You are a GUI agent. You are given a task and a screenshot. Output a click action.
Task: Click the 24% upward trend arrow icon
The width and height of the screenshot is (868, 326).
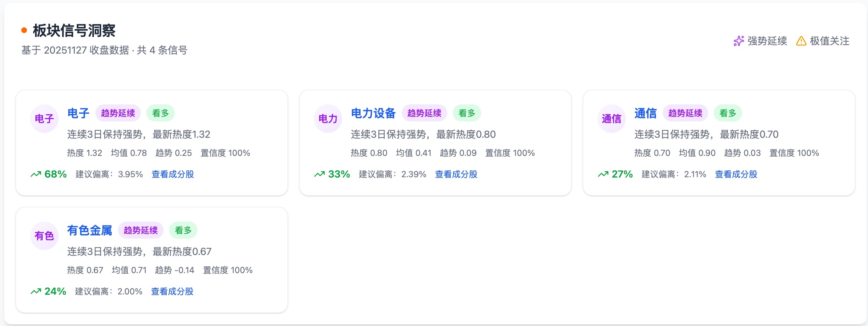point(36,292)
